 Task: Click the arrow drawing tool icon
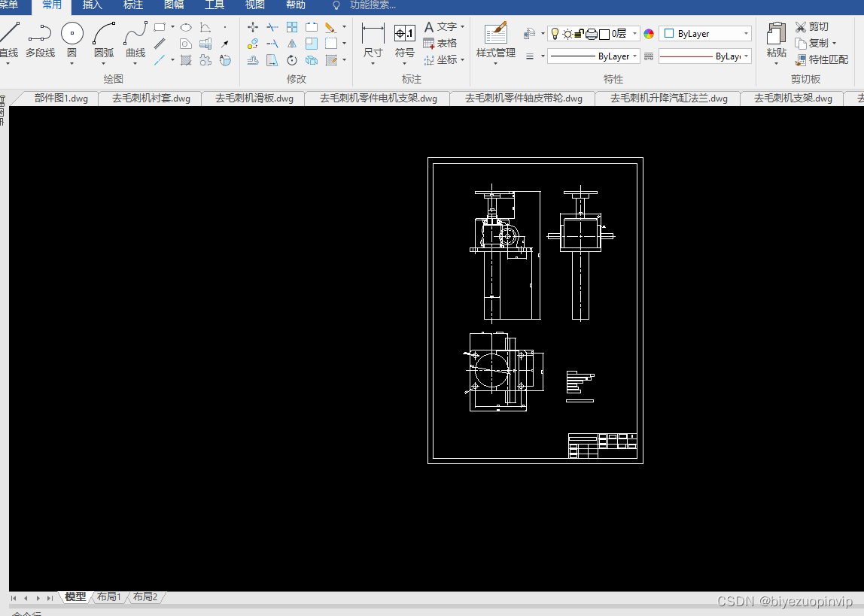[225, 44]
